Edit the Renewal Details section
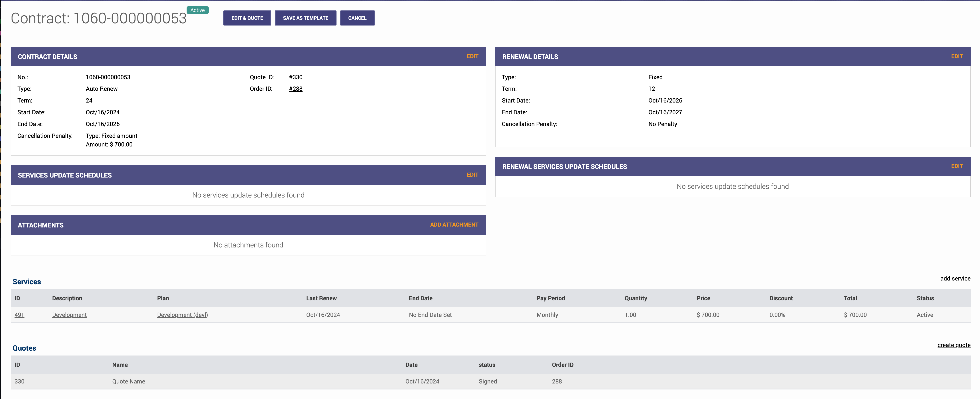The image size is (980, 399). [x=956, y=56]
